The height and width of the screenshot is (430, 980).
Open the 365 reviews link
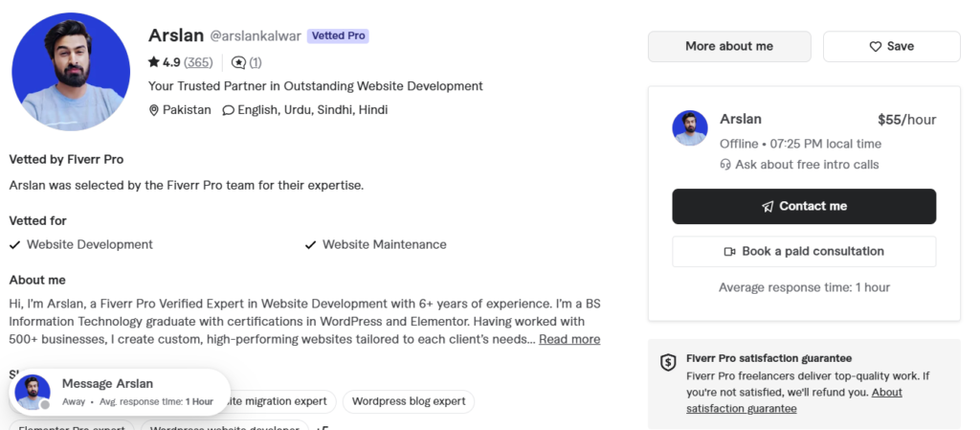(198, 62)
